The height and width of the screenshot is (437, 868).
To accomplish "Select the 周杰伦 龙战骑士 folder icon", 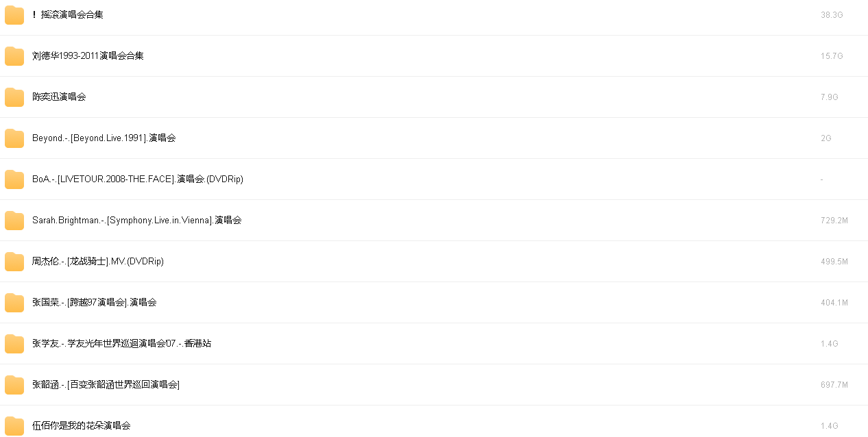I will point(14,262).
